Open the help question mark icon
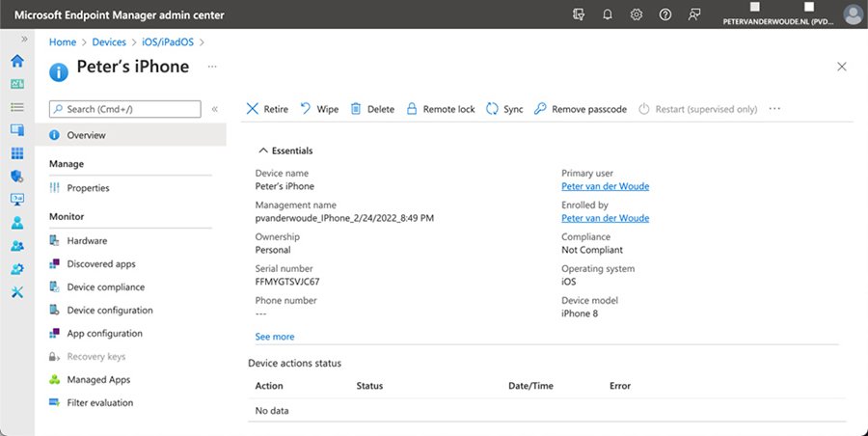The image size is (868, 436). pyautogui.click(x=665, y=14)
